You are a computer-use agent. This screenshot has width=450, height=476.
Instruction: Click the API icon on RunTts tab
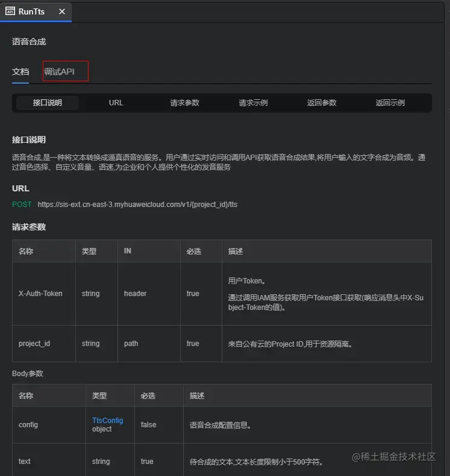coord(10,11)
